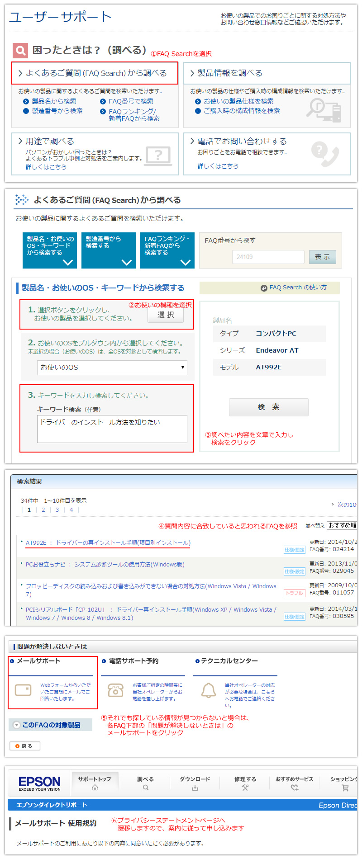Image resolution: width=362 pixels, height=868 pixels.
Task: Go to results page 4
Action: click(71, 510)
